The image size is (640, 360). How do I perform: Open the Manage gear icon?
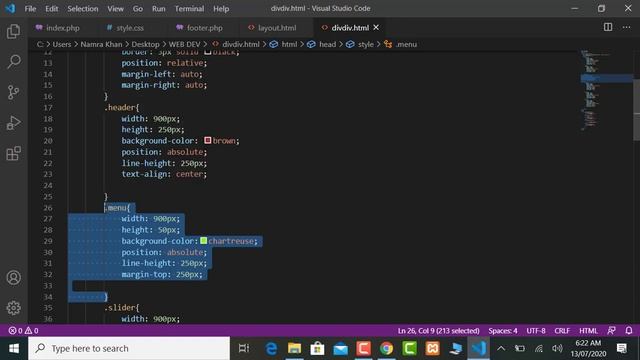[x=13, y=308]
